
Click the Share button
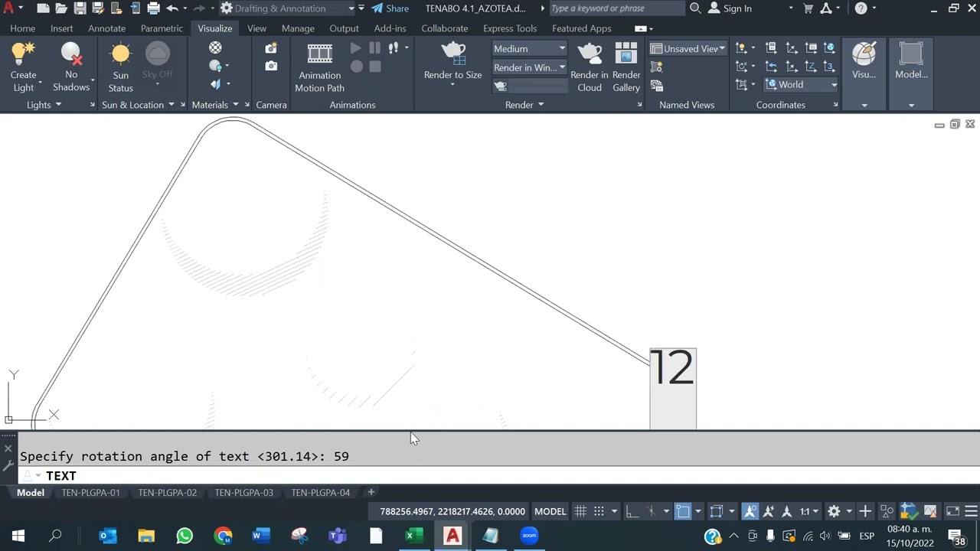(390, 8)
